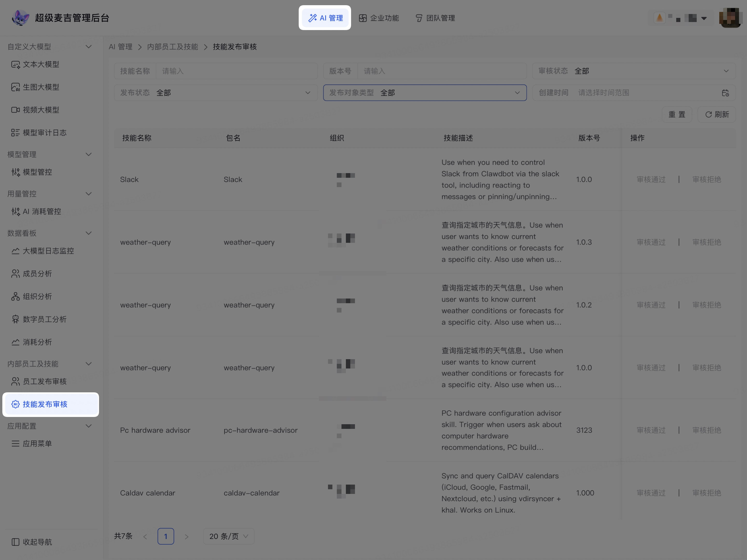Click the 超级麦吉 logo
The image size is (747, 560).
click(x=20, y=18)
